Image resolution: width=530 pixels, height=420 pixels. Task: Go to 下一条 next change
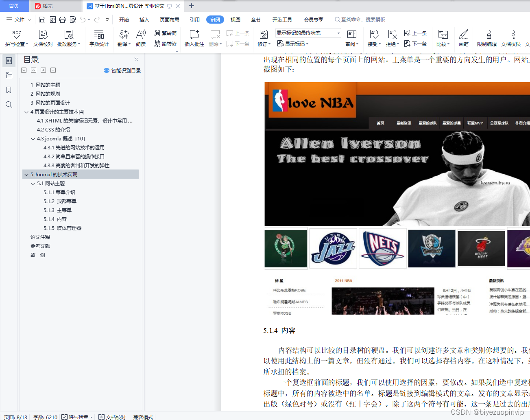coord(416,44)
